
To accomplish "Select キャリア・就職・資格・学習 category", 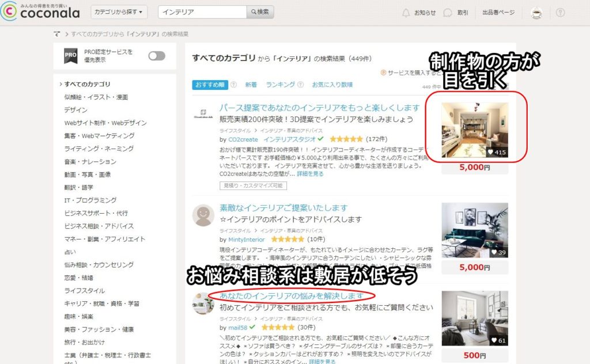I will click(101, 304).
